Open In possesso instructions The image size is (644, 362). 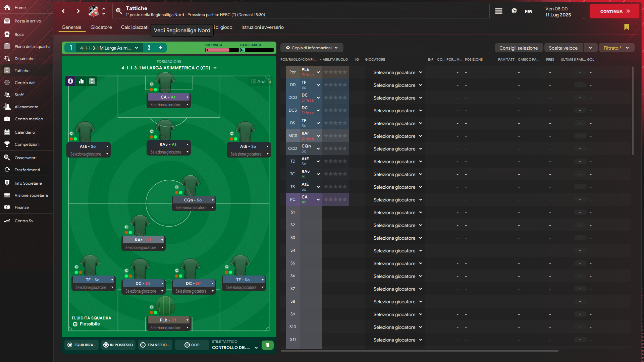pos(118,345)
